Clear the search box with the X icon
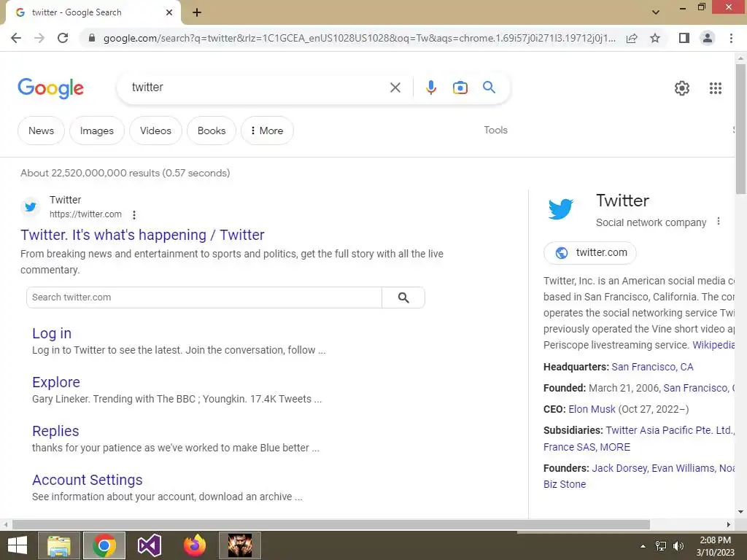Viewport: 747px width, 560px height. point(395,87)
